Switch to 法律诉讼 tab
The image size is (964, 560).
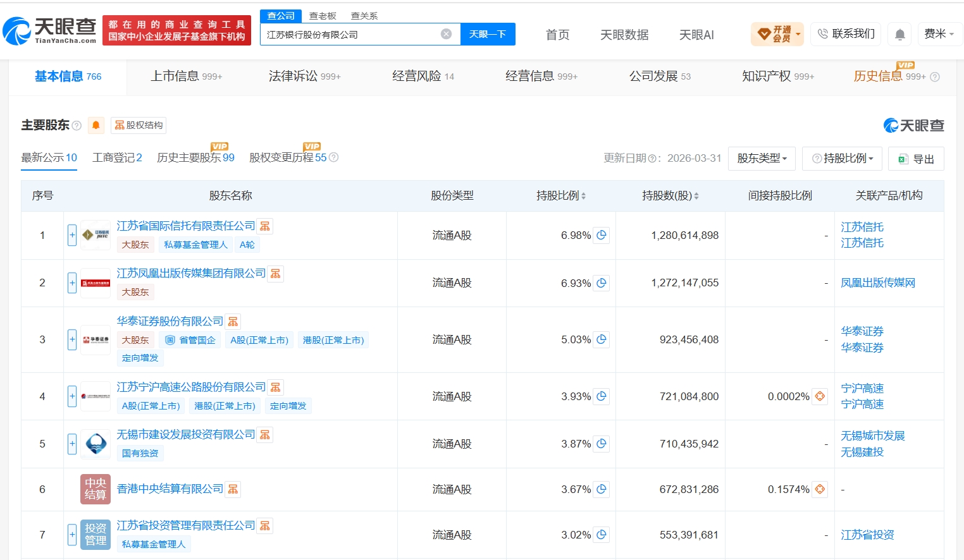(x=304, y=76)
